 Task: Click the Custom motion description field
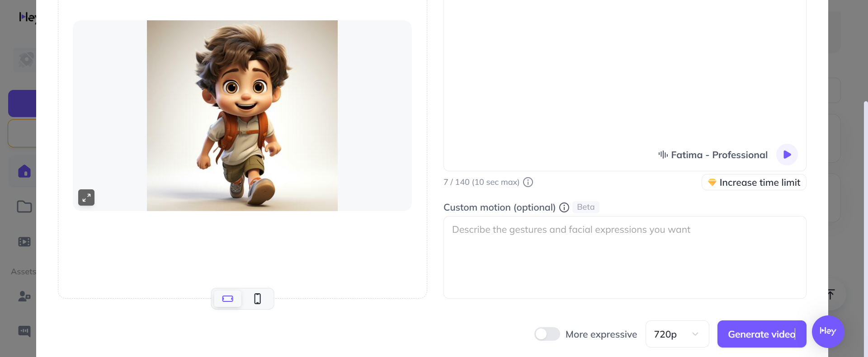coord(624,257)
